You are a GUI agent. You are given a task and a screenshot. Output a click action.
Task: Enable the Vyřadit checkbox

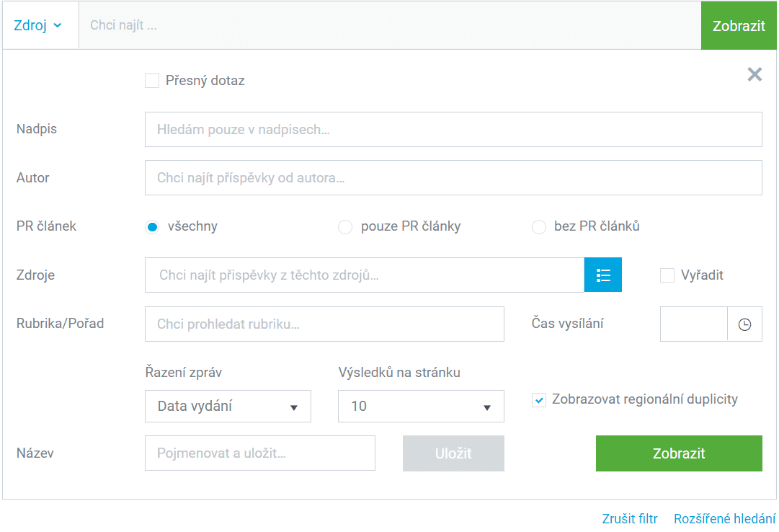tap(667, 275)
